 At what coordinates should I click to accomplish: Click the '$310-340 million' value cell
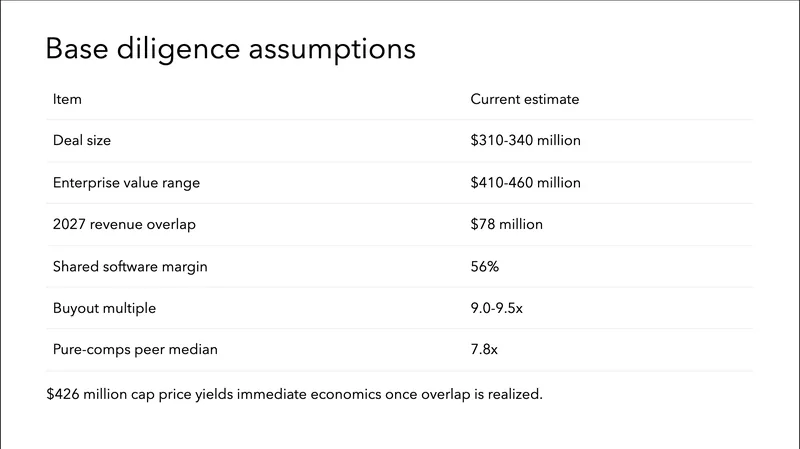525,141
